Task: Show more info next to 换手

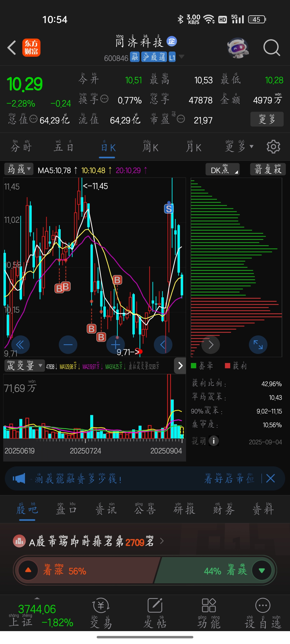Action: coord(104,99)
